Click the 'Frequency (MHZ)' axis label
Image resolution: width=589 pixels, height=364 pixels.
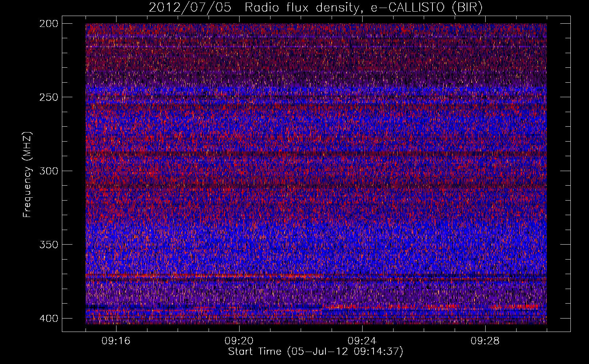[27, 174]
